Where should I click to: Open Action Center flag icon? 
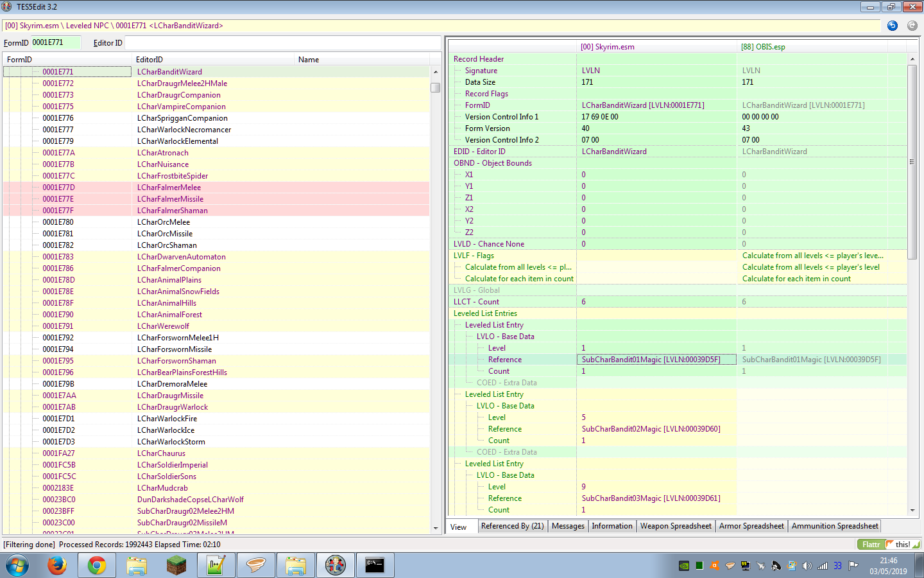[x=853, y=566]
